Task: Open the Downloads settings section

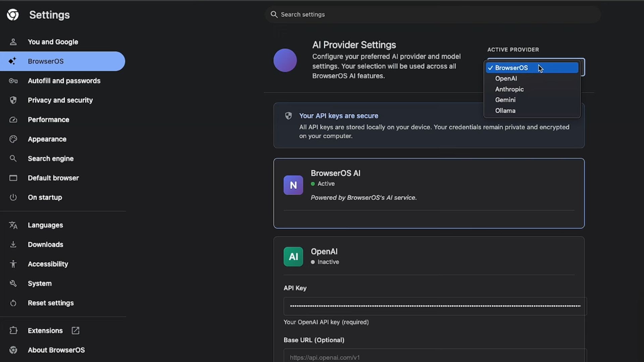Action: coord(45,245)
